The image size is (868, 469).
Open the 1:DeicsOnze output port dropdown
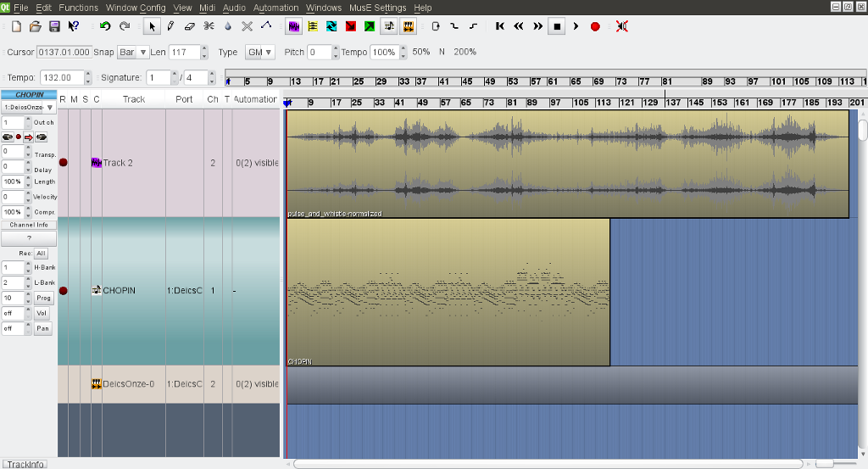click(x=29, y=108)
